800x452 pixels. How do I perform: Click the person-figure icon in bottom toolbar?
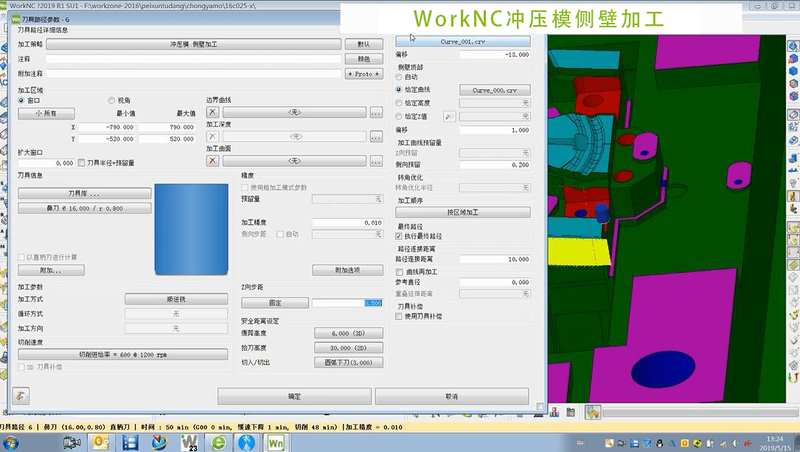[x=555, y=412]
